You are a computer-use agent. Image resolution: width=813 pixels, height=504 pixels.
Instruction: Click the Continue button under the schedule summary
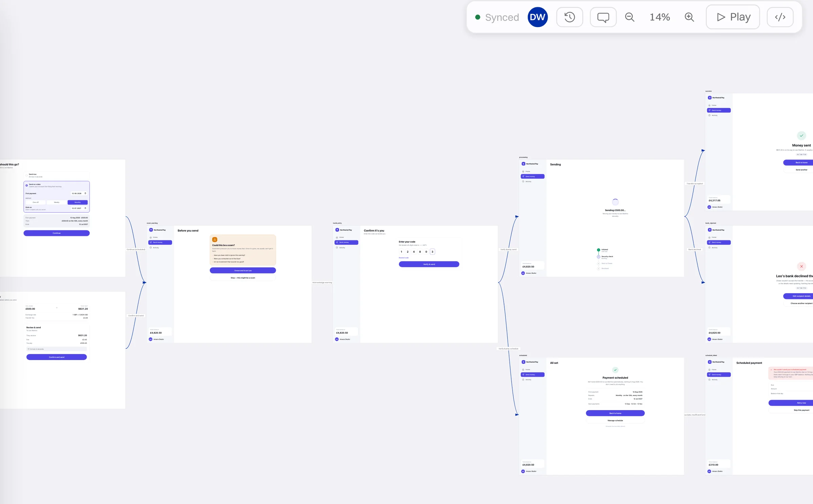(x=57, y=233)
